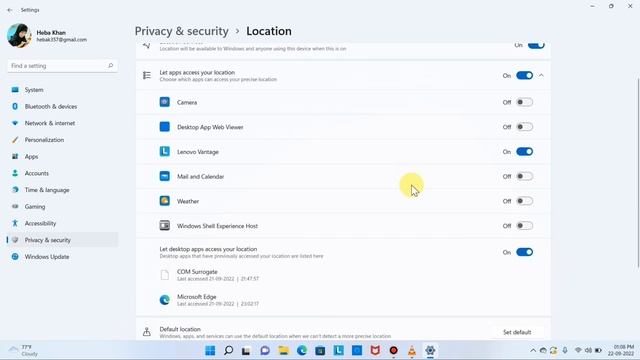Turn off Location services toggle at top
This screenshot has width=640, height=360.
[536, 45]
